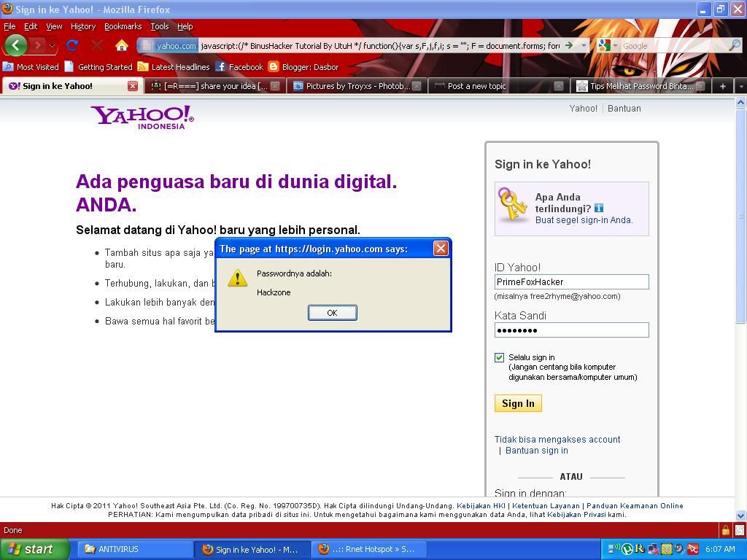Open the 'Bantuan sign in' link
Viewport: 747px width, 560px height.
click(x=536, y=451)
